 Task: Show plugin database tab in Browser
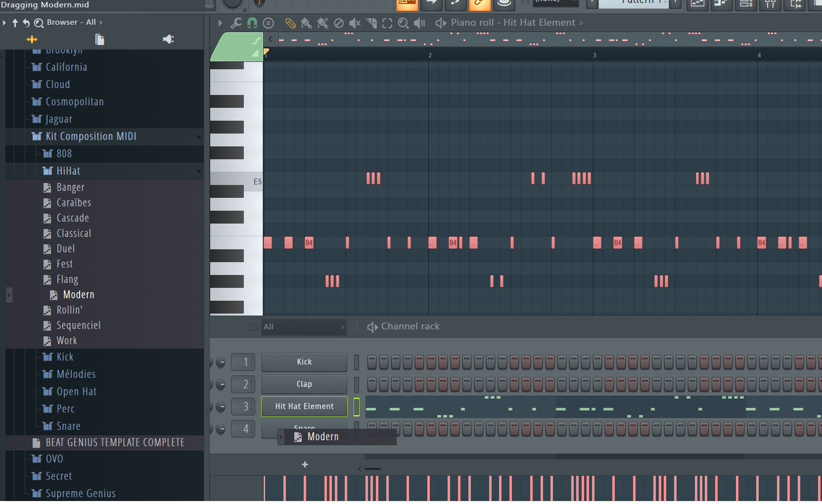[x=32, y=40]
